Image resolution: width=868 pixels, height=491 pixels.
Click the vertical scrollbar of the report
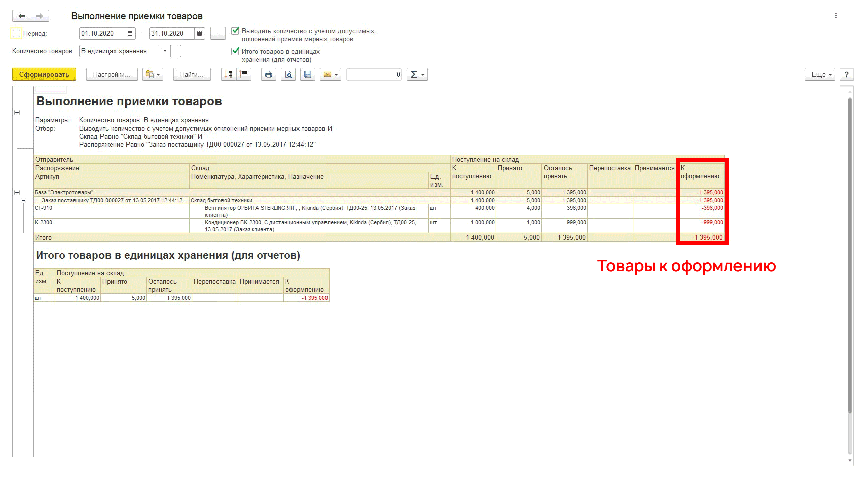pyautogui.click(x=850, y=255)
